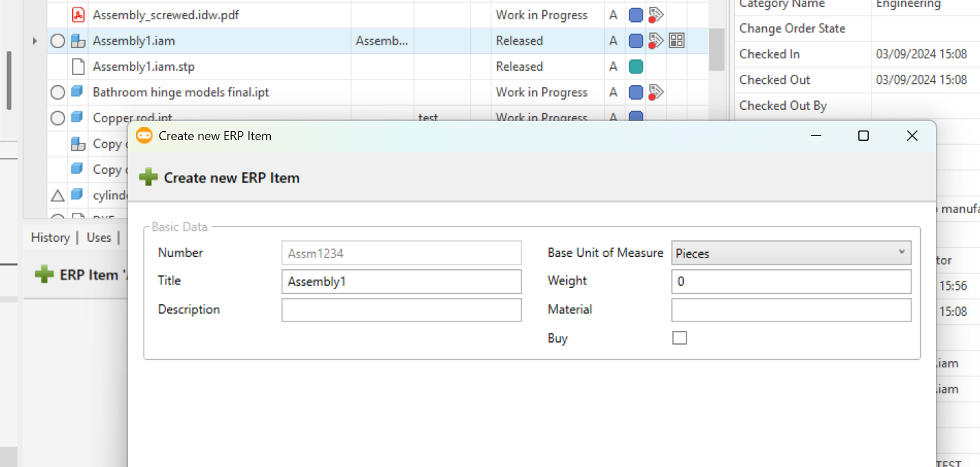The image size is (980, 467).
Task: Click into the Weight input field
Action: tap(791, 282)
